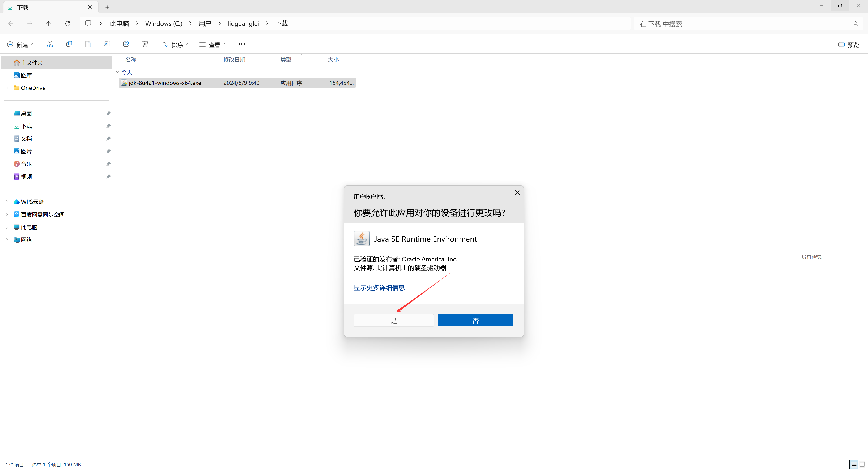
Task: Open 显示更多详细信息 link
Action: (x=379, y=288)
